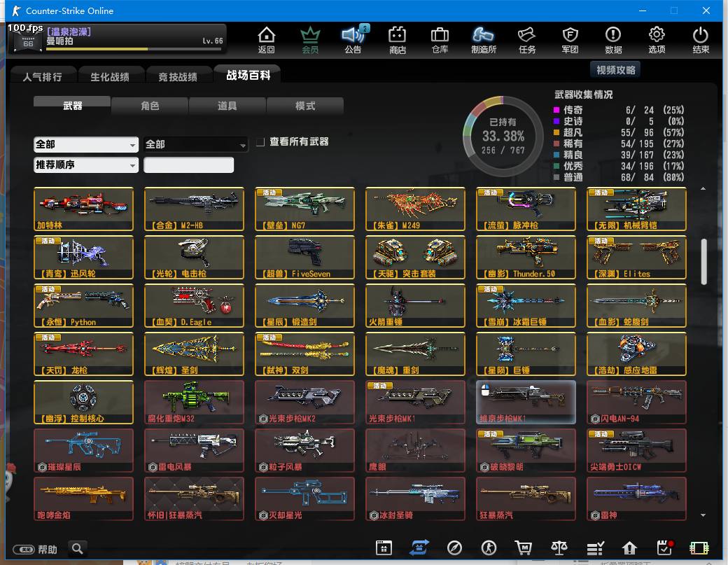This screenshot has height=565, width=728.
Task: Select the 加特林 weapon card
Action: click(83, 209)
